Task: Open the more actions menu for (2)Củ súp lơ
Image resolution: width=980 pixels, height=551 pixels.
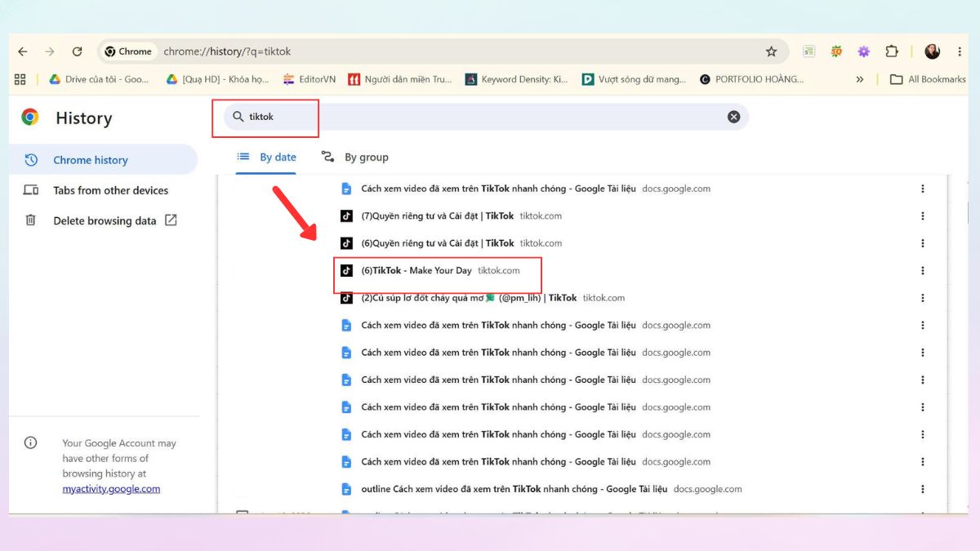Action: point(923,298)
